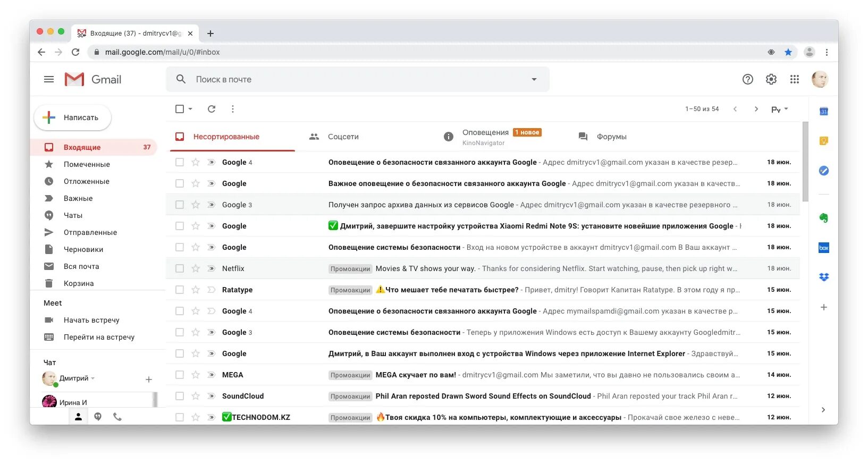
Task: Go to the older messages page arrow
Action: click(756, 109)
